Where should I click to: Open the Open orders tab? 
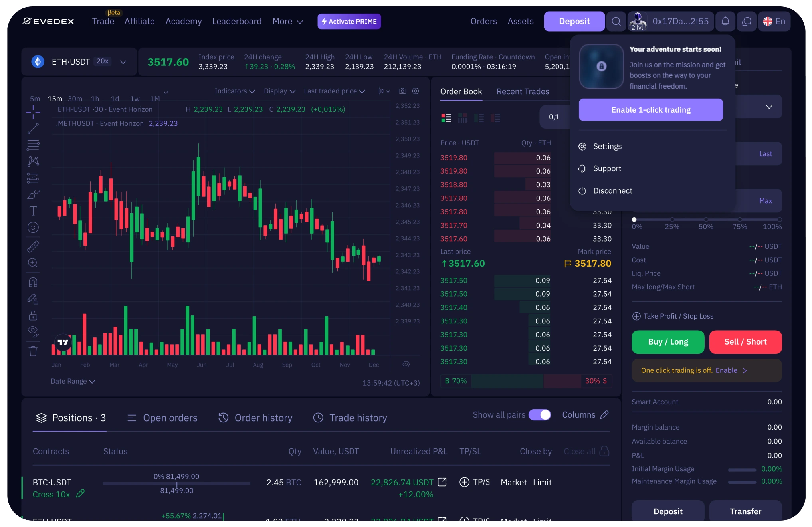pyautogui.click(x=162, y=418)
